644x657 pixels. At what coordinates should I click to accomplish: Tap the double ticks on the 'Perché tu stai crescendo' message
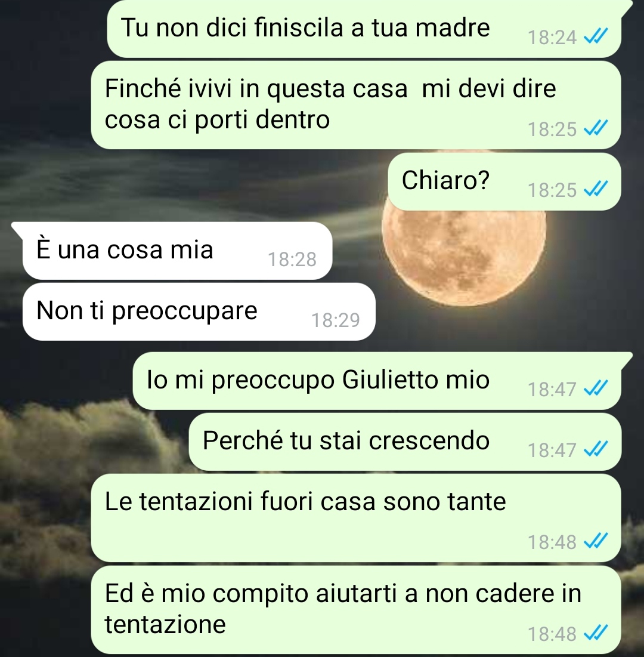[596, 450]
